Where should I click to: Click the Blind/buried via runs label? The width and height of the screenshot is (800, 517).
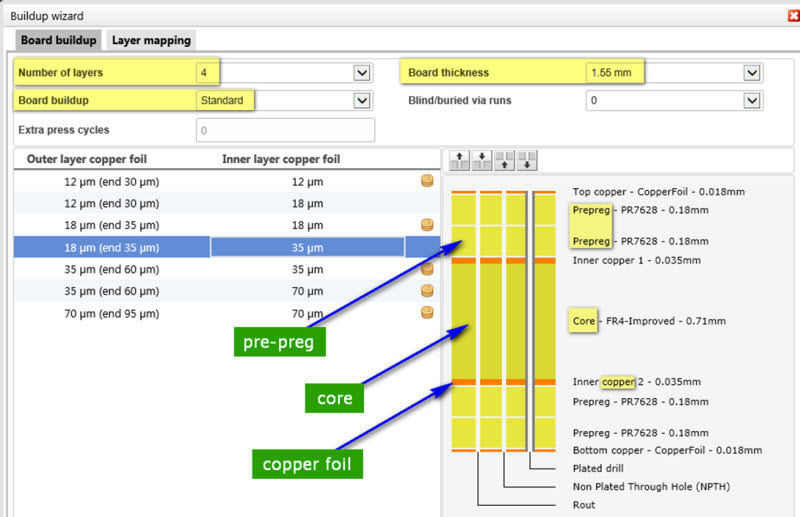pos(460,101)
